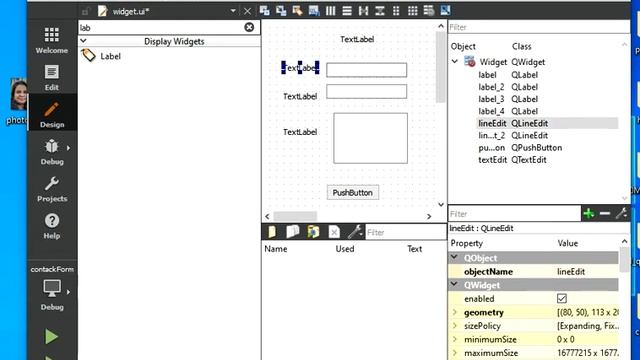640x360 pixels.
Task: Switch to Edit mode
Action: click(x=52, y=78)
